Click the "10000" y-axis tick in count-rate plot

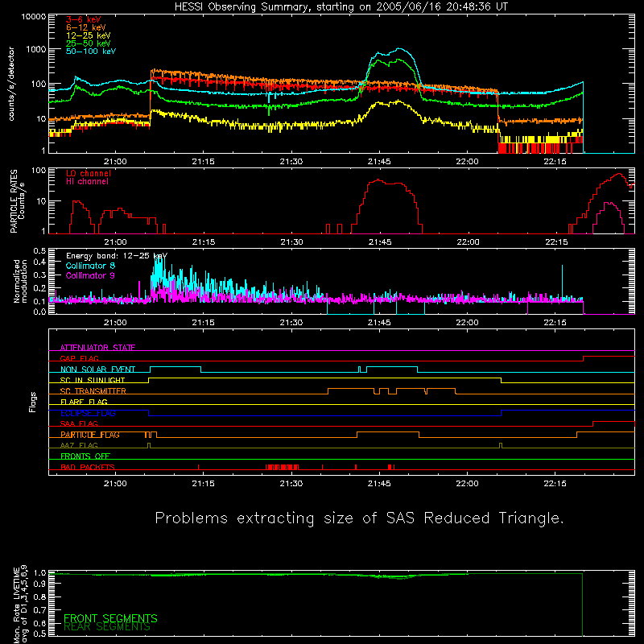click(x=34, y=17)
